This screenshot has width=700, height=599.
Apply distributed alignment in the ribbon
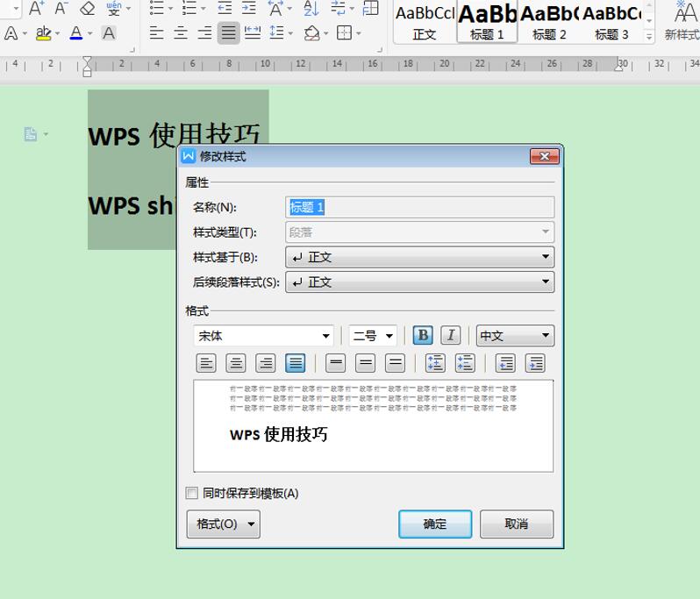coord(253,33)
